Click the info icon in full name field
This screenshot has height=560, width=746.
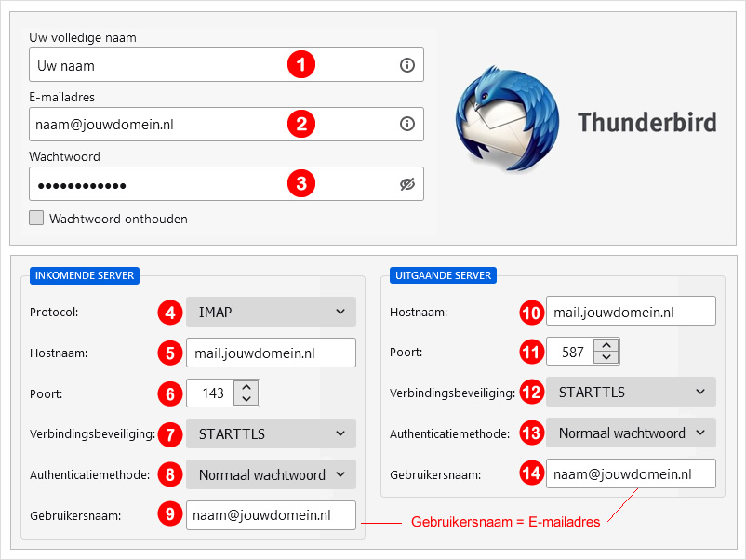(407, 65)
